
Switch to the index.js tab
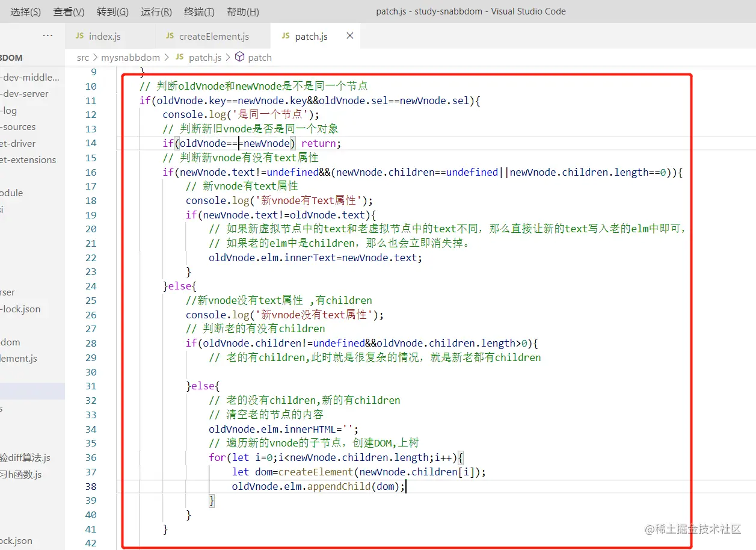point(106,36)
